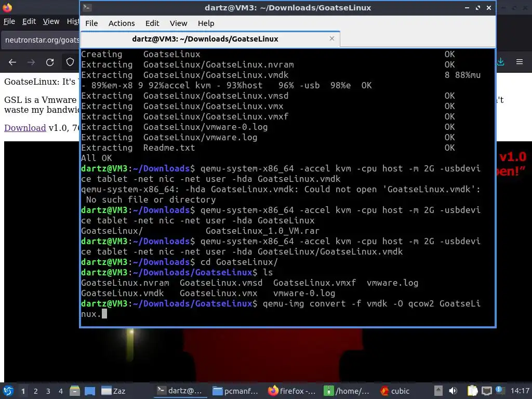Go back one page in Firefox
This screenshot has height=399, width=532.
click(x=12, y=62)
